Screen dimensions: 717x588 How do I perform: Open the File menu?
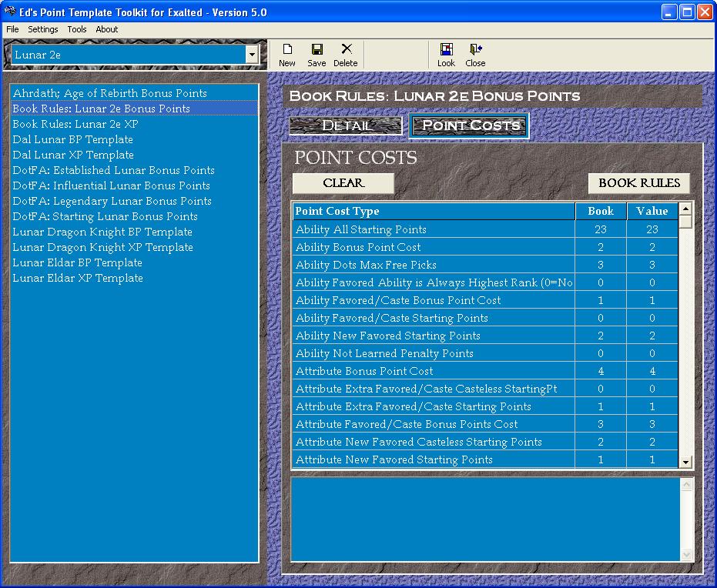click(x=12, y=29)
